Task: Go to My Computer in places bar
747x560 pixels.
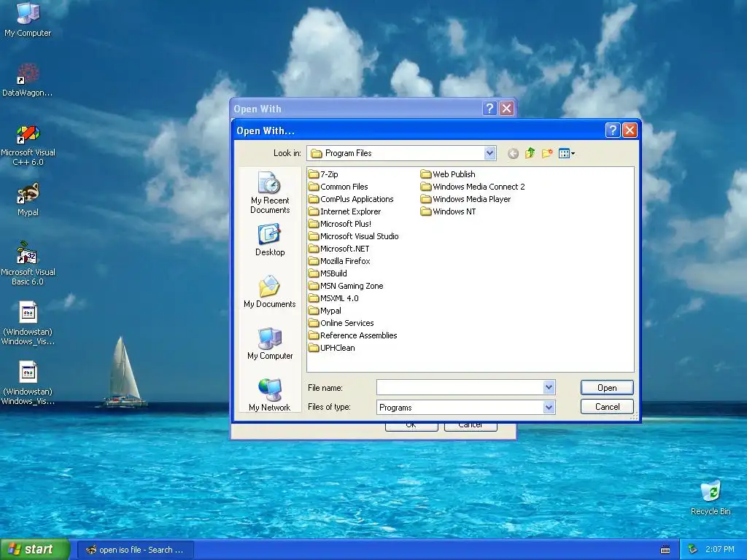Action: (x=270, y=343)
